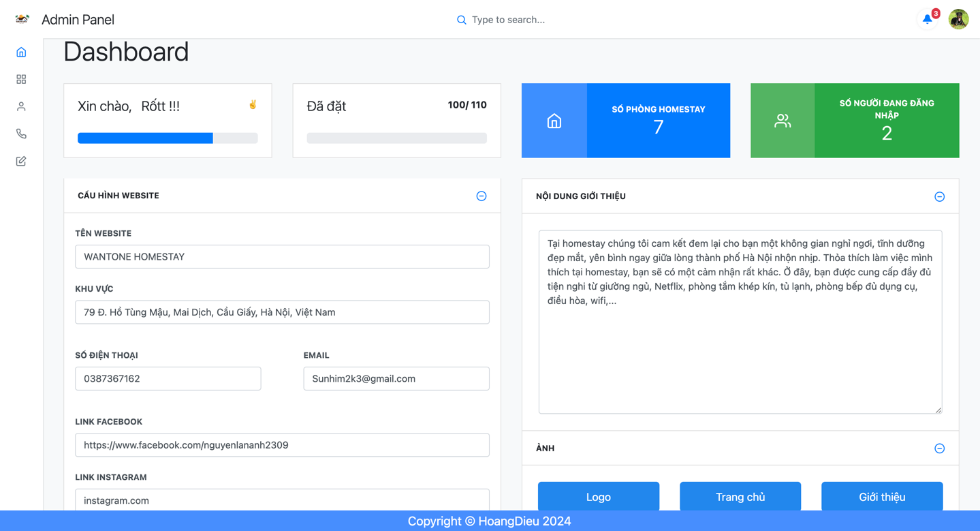The width and height of the screenshot is (980, 531).
Task: Click into the Link Facebook field
Action: pos(282,445)
